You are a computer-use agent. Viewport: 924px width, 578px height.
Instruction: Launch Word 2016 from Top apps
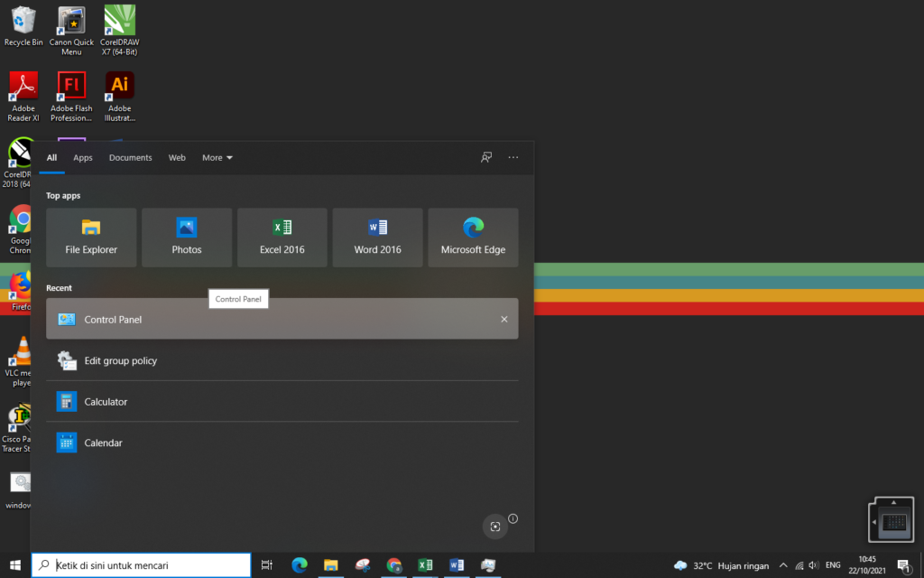click(377, 237)
